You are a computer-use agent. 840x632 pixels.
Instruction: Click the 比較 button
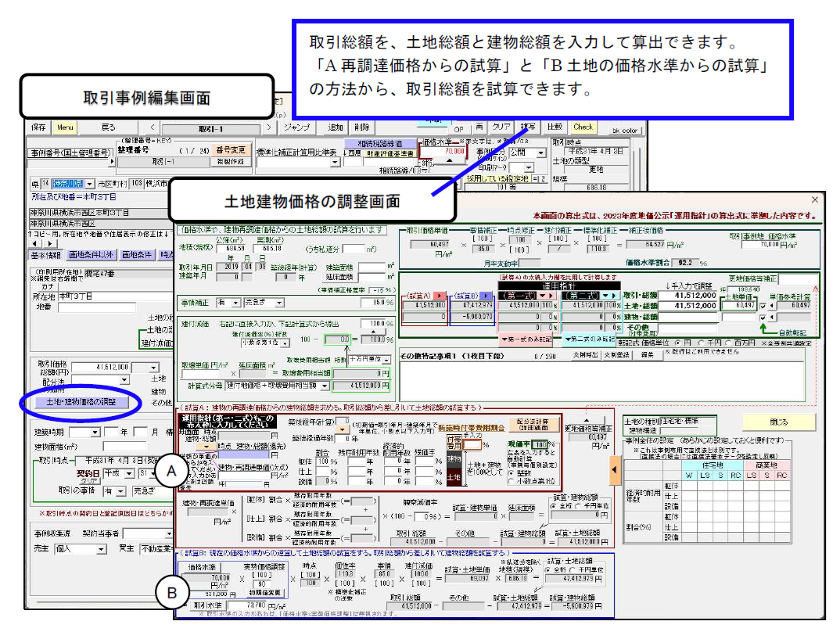click(555, 127)
